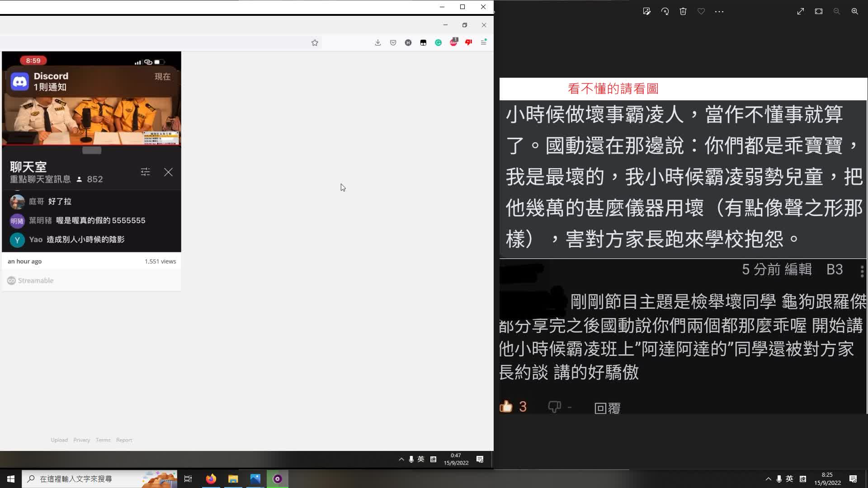The image size is (868, 488).
Task: Zoom in on the photo
Action: coord(854,11)
